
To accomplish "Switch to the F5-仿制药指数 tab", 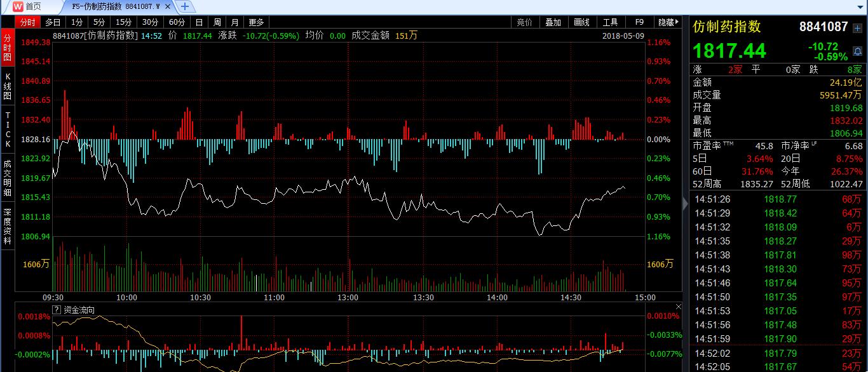I will coord(116,6).
